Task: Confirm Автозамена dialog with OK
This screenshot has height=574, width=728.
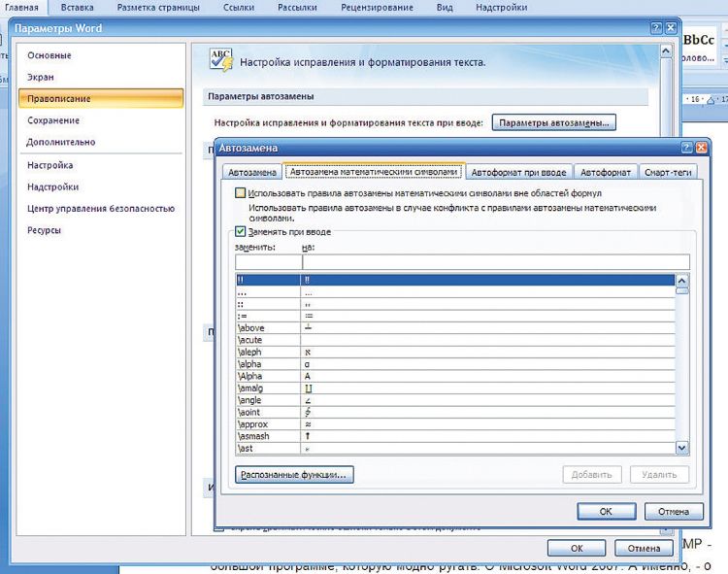Action: coord(605,511)
